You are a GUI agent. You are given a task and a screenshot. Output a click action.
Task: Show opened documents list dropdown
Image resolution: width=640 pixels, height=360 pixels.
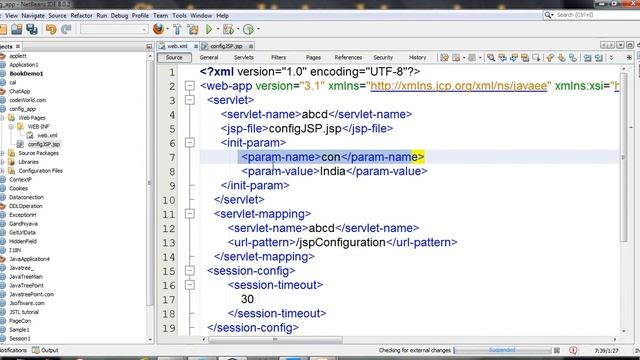click(620, 45)
